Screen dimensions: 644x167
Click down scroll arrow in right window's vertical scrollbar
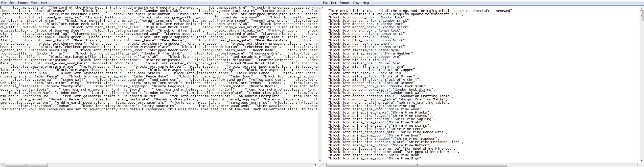point(641,161)
